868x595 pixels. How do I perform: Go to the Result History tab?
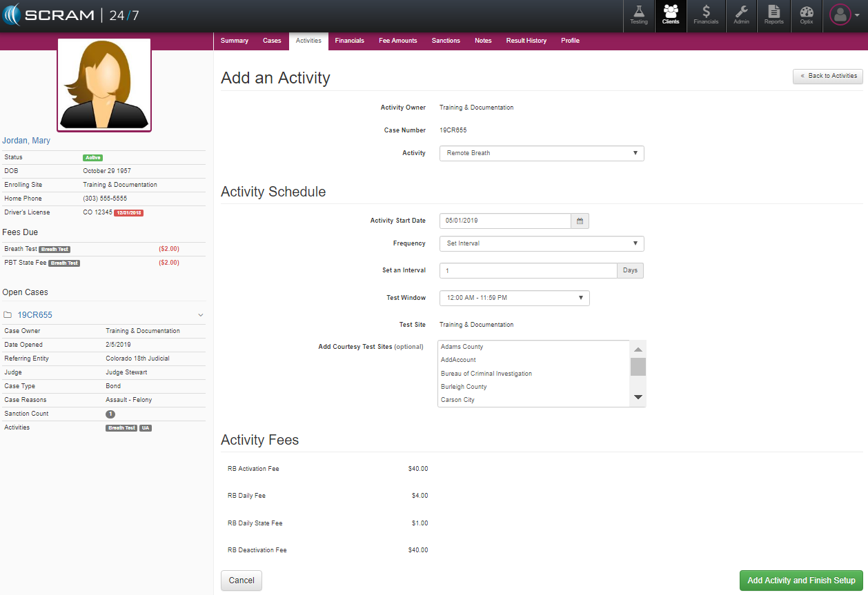[x=526, y=41]
